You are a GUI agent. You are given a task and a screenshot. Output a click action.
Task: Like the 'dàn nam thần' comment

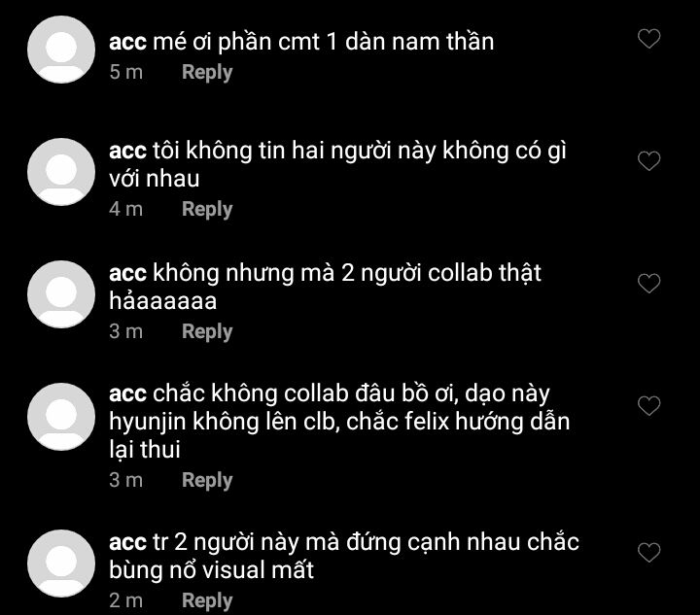[x=648, y=38]
